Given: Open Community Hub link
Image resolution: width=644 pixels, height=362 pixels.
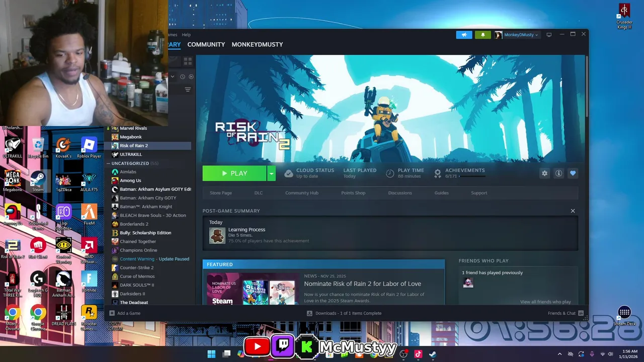Looking at the screenshot, I should [302, 193].
